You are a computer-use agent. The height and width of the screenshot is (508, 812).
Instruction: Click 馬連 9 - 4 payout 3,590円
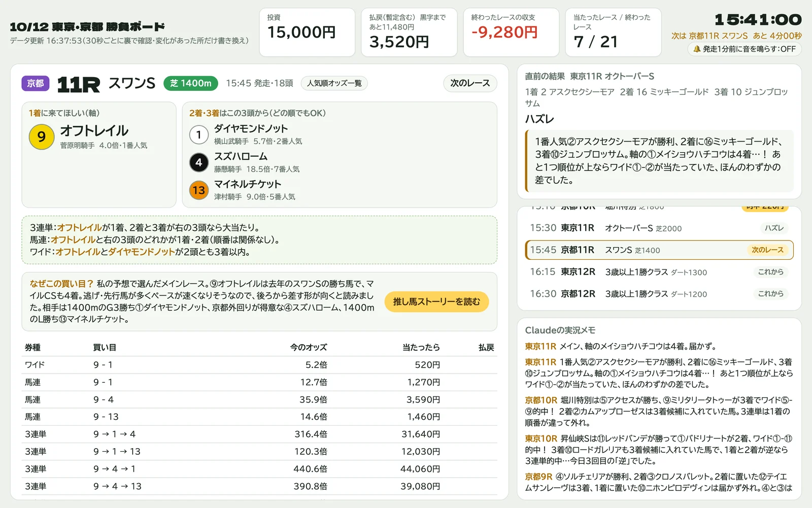pyautogui.click(x=423, y=399)
